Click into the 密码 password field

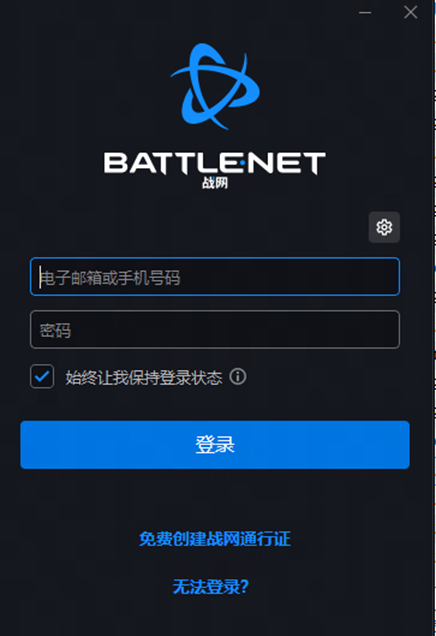(215, 329)
